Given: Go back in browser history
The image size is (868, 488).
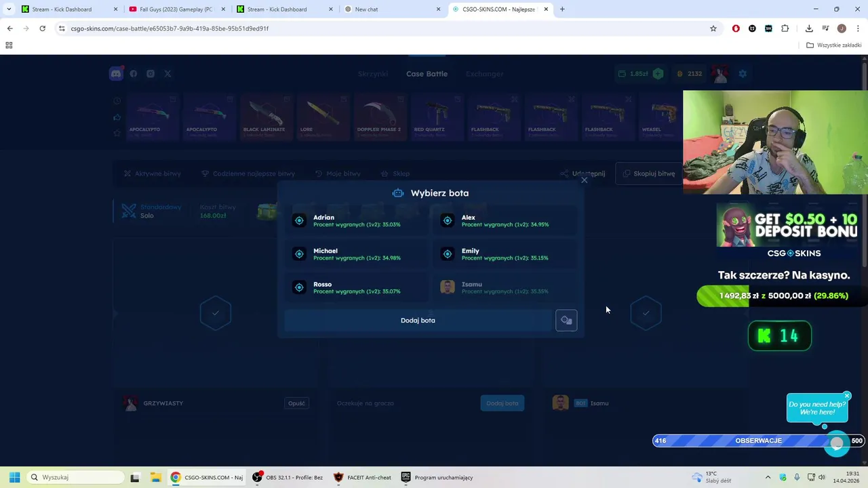Looking at the screenshot, I should click(x=9, y=28).
